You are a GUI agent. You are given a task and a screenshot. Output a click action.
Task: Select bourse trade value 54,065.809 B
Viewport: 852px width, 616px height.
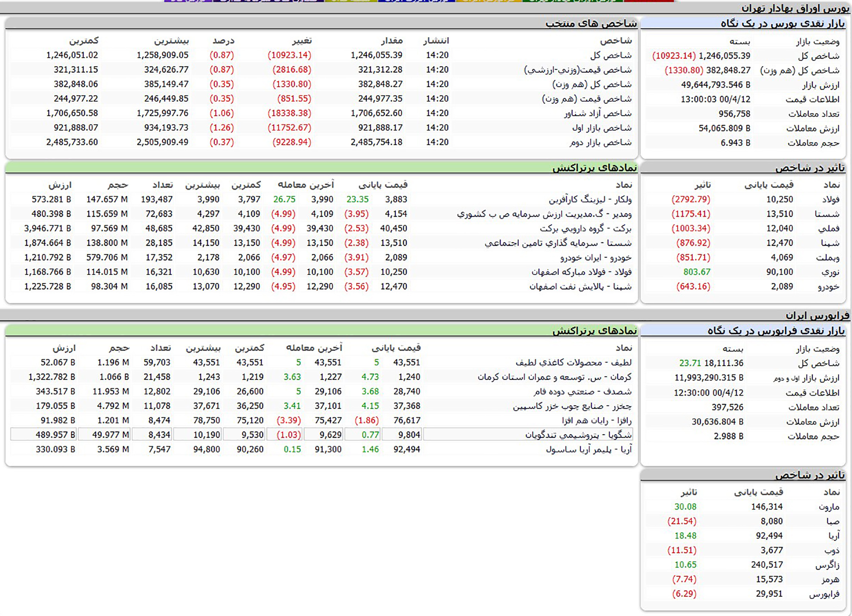point(725,128)
